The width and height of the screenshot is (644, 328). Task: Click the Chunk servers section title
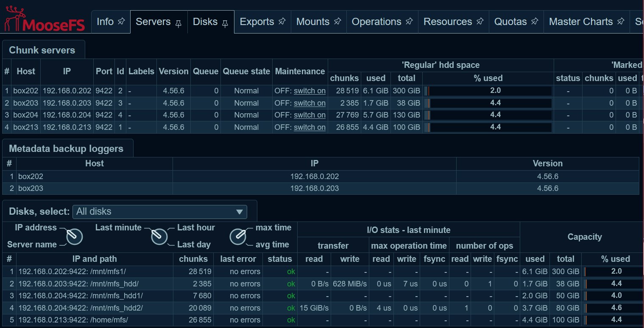(x=42, y=50)
